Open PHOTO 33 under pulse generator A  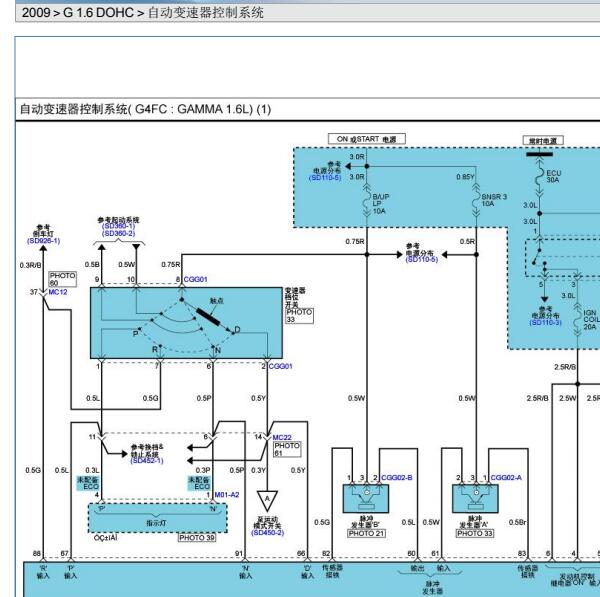click(475, 533)
